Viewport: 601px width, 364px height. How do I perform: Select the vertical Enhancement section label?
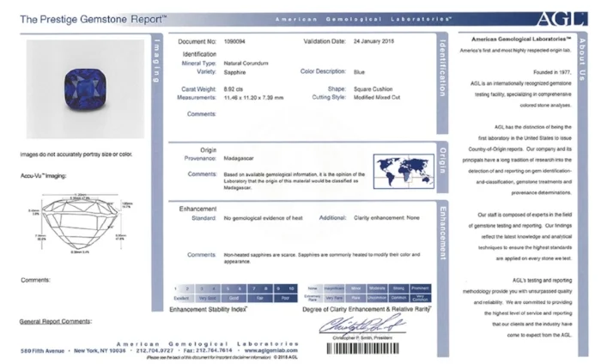443,233
